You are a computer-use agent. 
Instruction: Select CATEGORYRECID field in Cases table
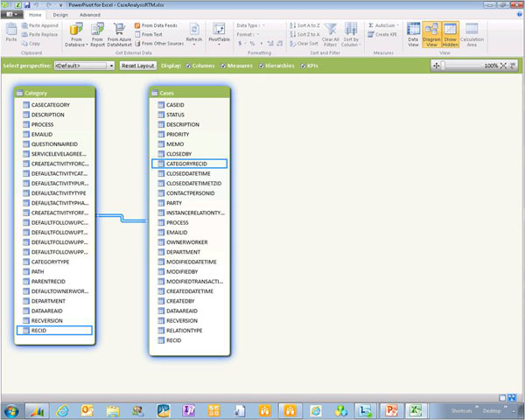click(x=189, y=164)
